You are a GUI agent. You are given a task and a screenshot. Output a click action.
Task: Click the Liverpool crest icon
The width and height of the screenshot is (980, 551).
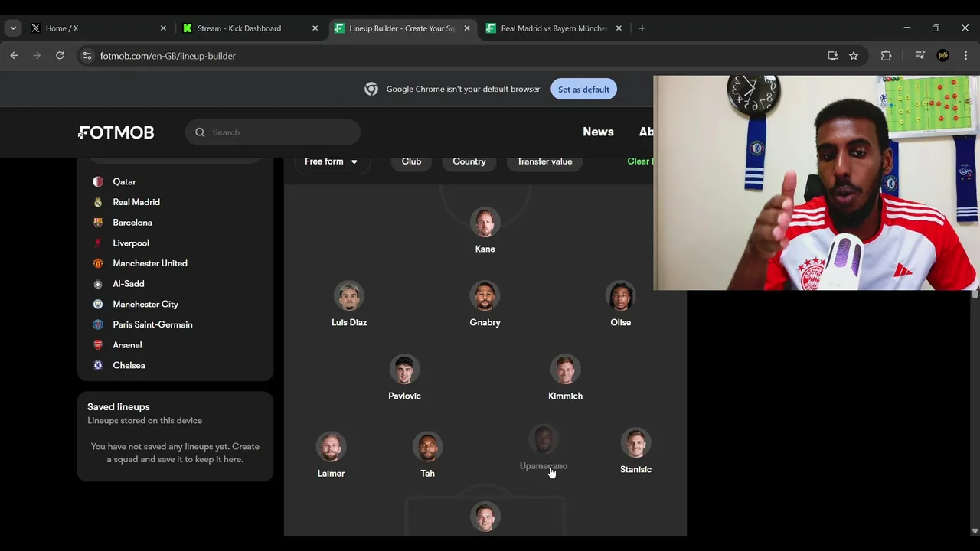[98, 243]
